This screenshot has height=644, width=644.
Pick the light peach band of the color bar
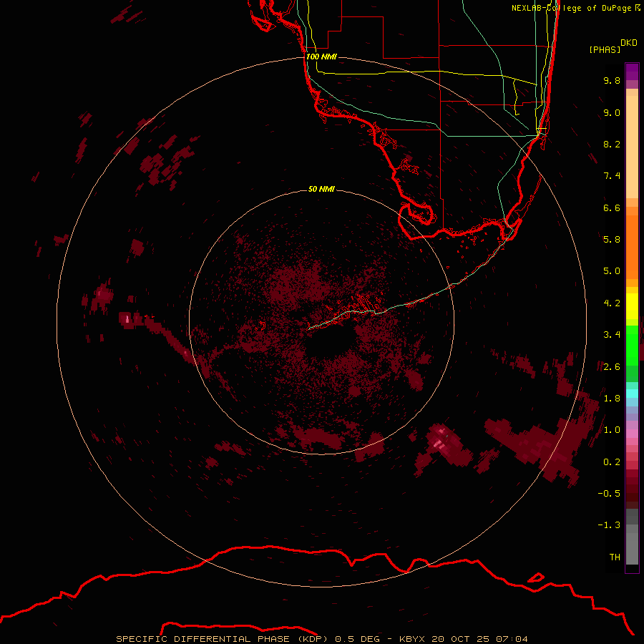coord(632,147)
